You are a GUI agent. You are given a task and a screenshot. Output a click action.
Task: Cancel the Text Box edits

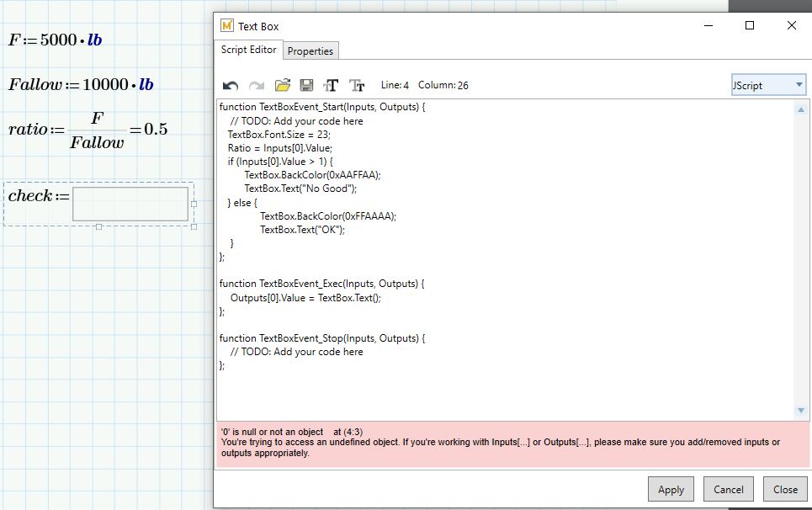pos(728,489)
